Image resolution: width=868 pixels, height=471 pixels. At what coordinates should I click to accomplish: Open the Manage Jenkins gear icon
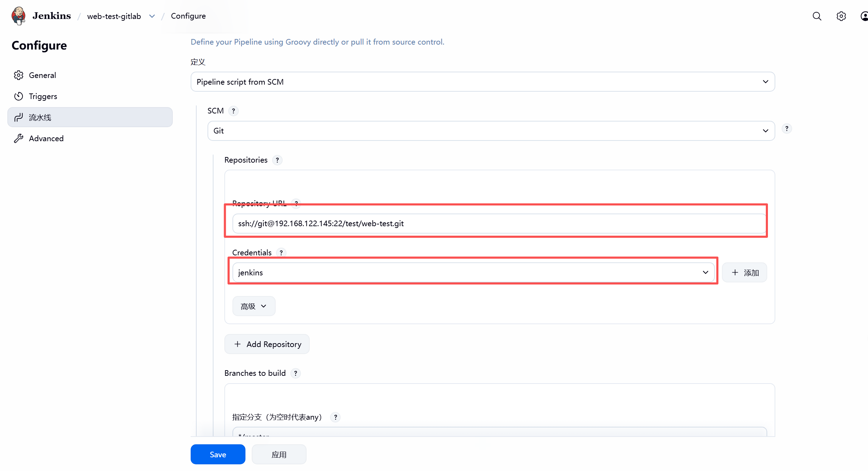click(841, 16)
